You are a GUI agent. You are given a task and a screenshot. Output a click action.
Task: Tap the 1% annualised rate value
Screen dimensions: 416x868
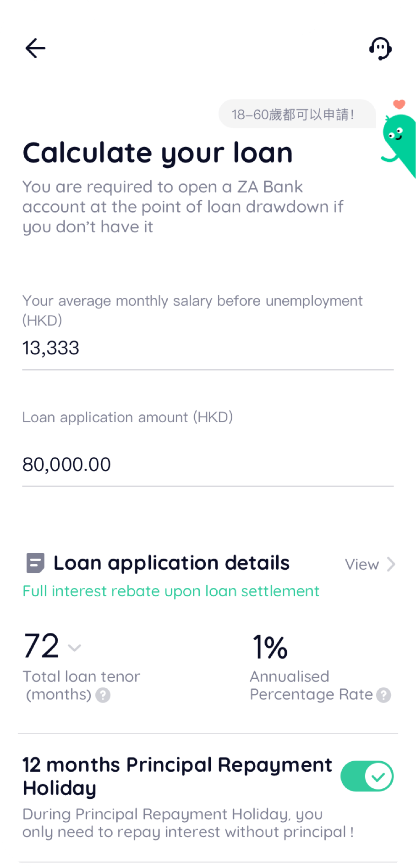tap(270, 647)
